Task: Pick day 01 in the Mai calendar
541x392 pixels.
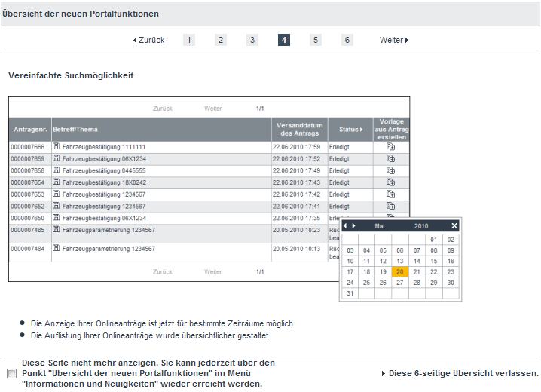Action: pyautogui.click(x=434, y=240)
